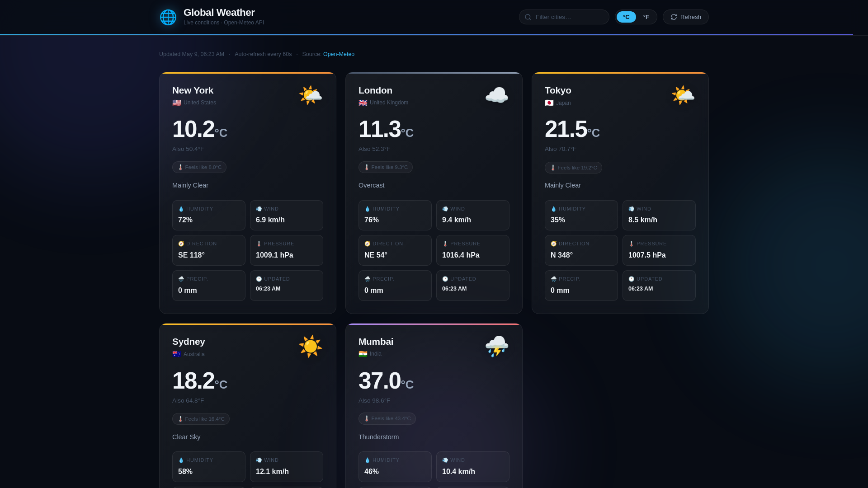Viewport: 868px width, 488px height.
Task: Click the Auto-refresh every 60s text
Action: point(263,54)
